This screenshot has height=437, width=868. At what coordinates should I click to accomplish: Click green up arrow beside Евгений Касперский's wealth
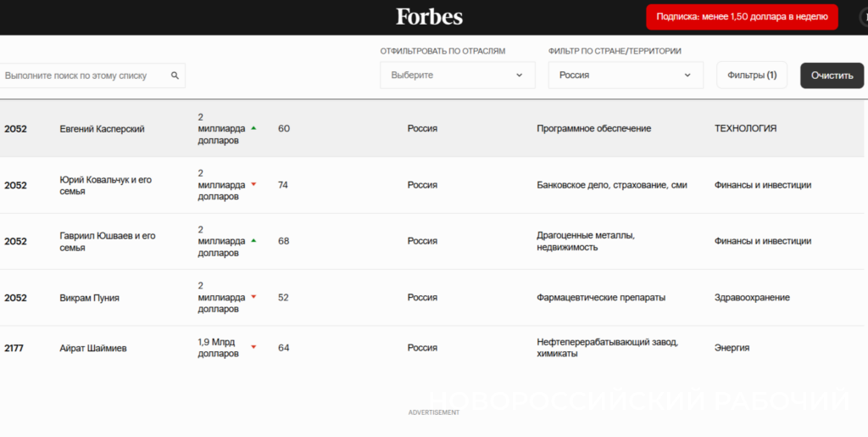pos(253,128)
